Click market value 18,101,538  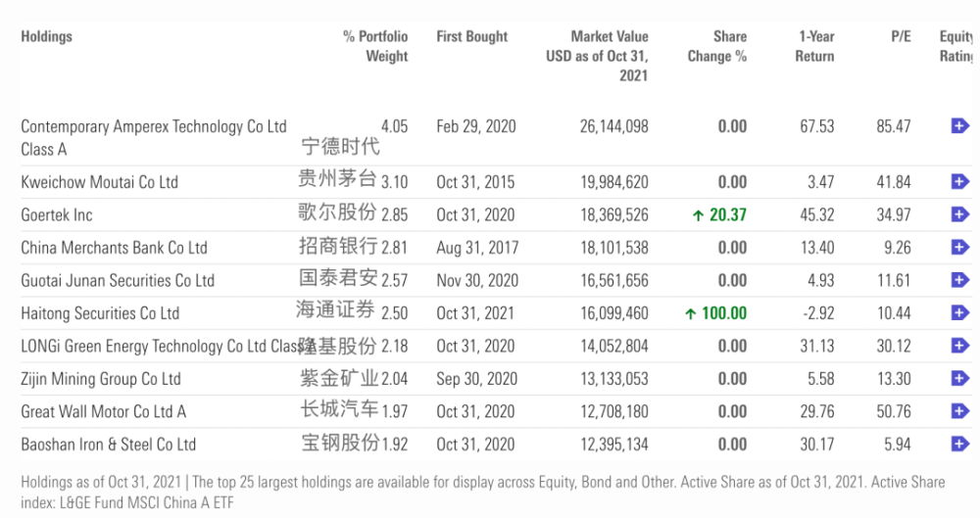[613, 248]
